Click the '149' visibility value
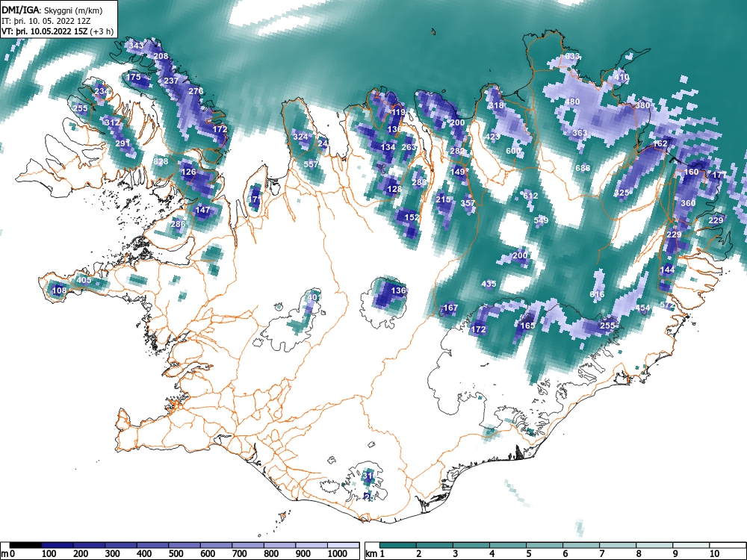This screenshot has height=560, width=747. pos(457,172)
